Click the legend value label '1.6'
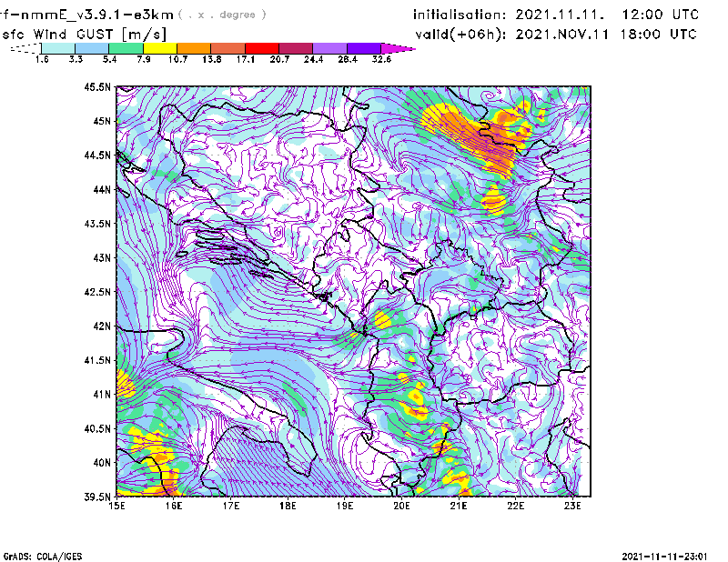Image resolution: width=728 pixels, height=562 pixels. (42, 59)
